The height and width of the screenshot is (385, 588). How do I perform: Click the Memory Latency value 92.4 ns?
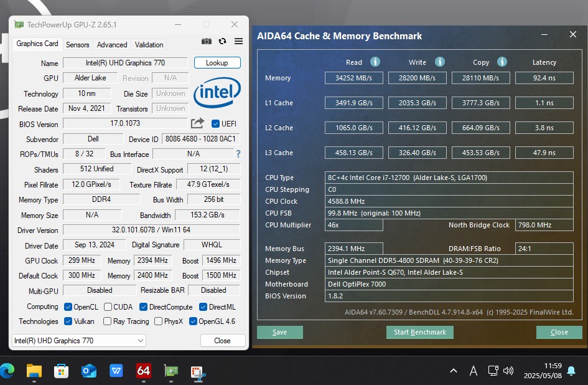coord(544,78)
